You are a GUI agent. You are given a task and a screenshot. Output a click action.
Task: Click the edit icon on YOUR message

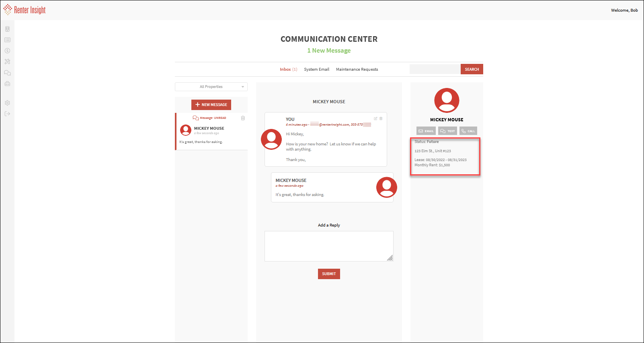375,118
